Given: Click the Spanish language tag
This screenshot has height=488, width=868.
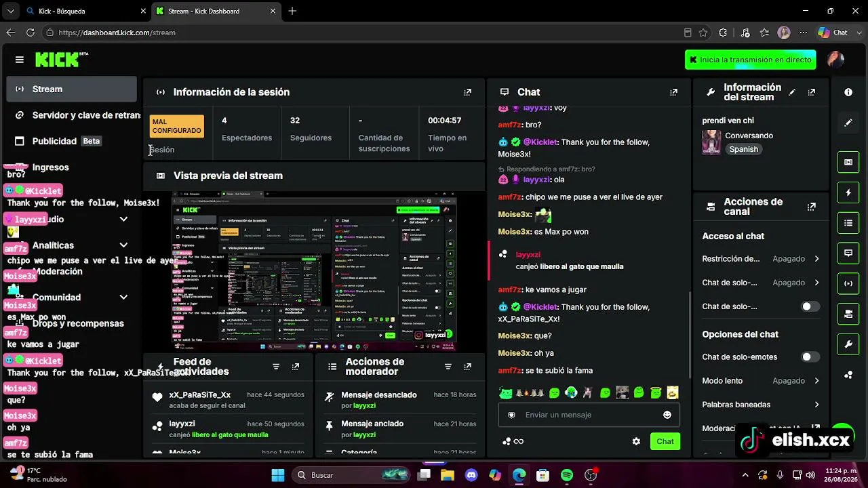Looking at the screenshot, I should click(744, 149).
